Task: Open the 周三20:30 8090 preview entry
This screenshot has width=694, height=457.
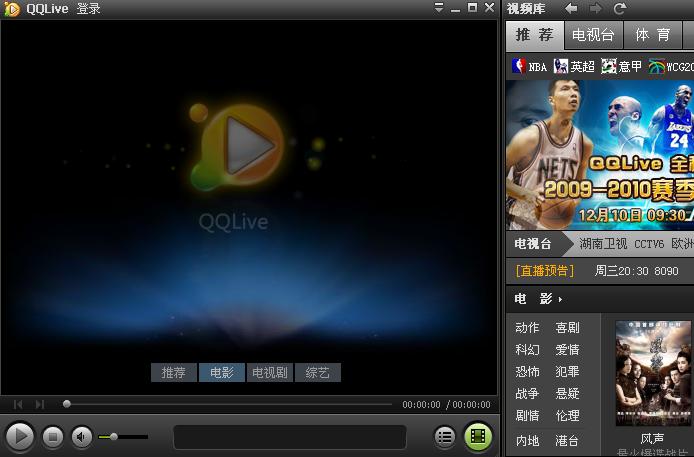Action: point(636,271)
